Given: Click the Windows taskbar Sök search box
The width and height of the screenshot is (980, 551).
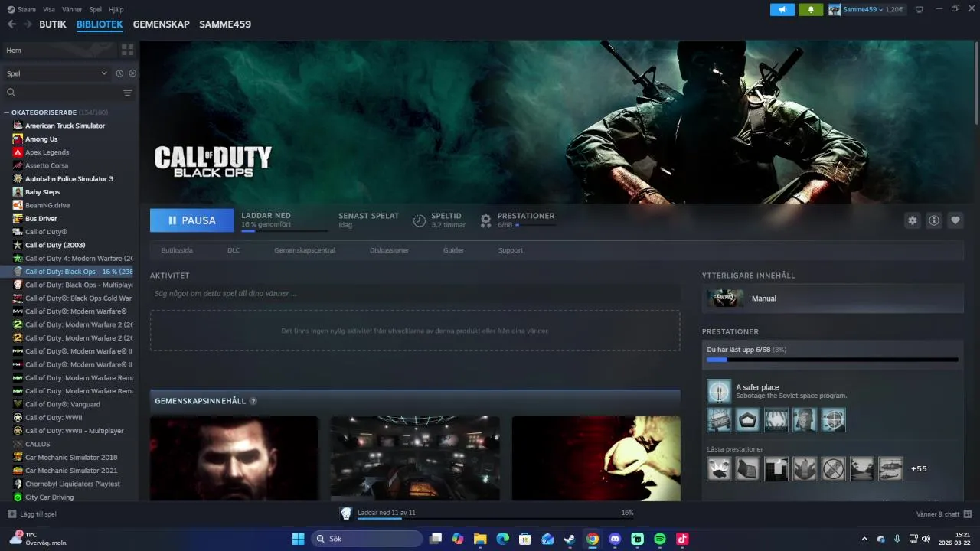Looking at the screenshot, I should pyautogui.click(x=367, y=539).
